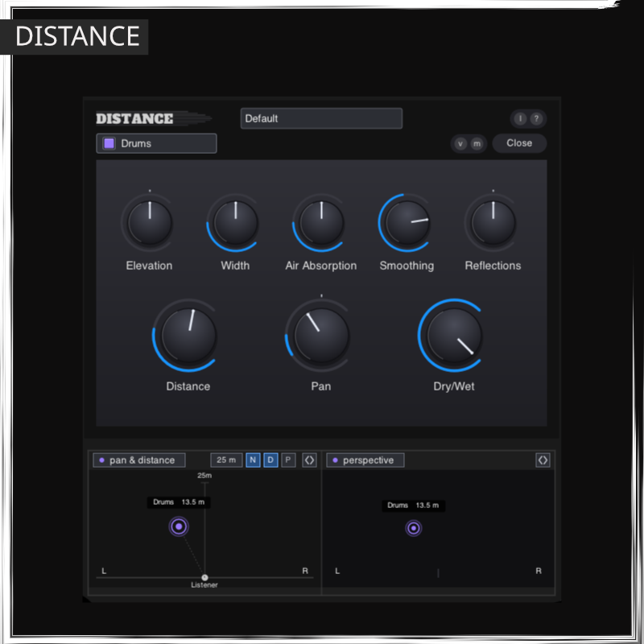The height and width of the screenshot is (644, 644).
Task: Click the Width knob
Action: coord(235,223)
